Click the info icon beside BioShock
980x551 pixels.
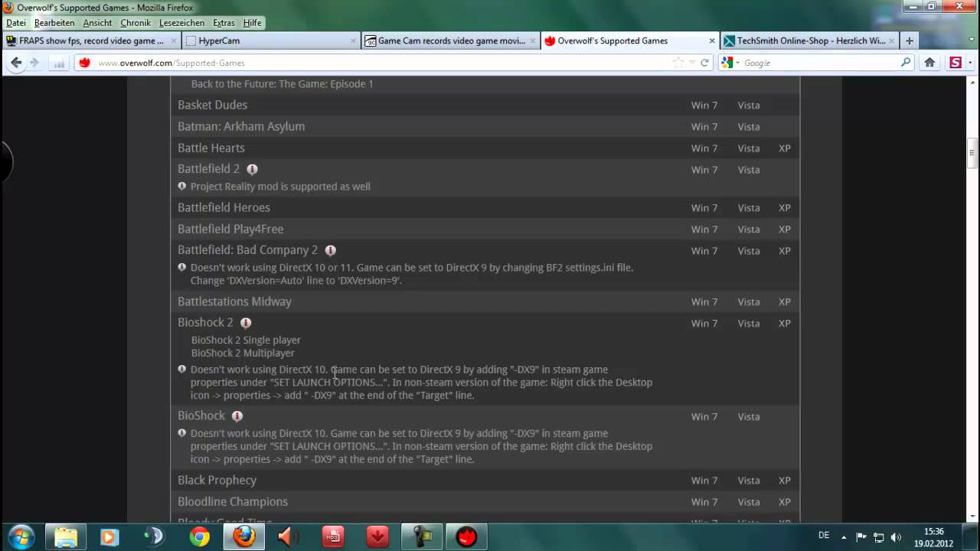click(237, 416)
